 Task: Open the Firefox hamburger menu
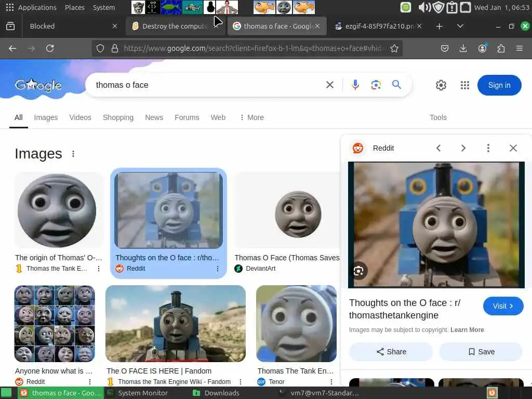click(x=520, y=48)
